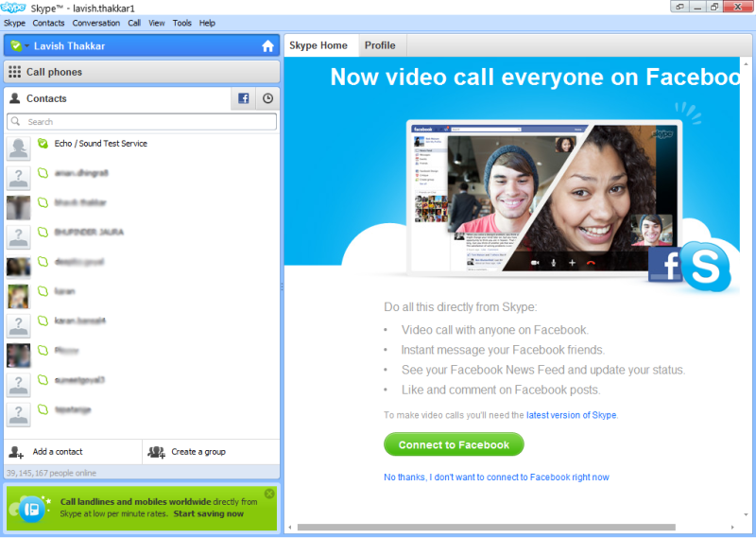The height and width of the screenshot is (538, 756).
Task: Click the scroll-up arrow of the vertical scrollbar
Action: (747, 63)
